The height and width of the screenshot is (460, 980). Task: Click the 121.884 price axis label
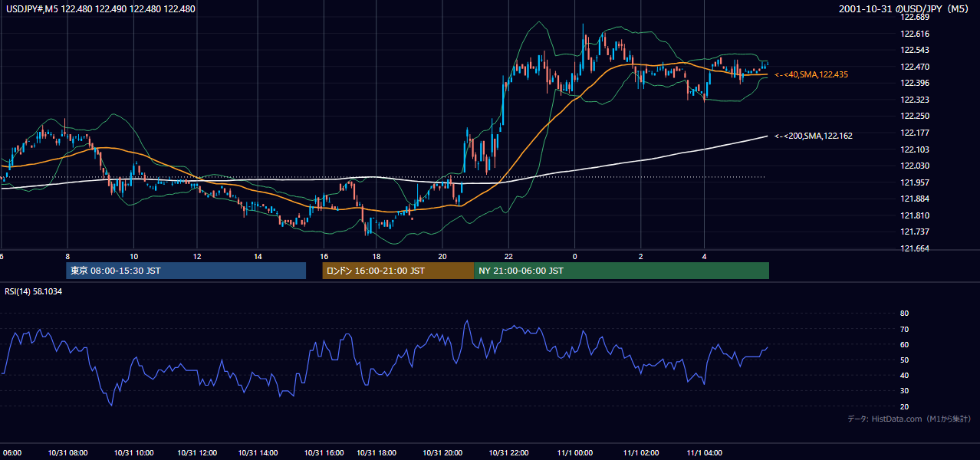point(916,199)
